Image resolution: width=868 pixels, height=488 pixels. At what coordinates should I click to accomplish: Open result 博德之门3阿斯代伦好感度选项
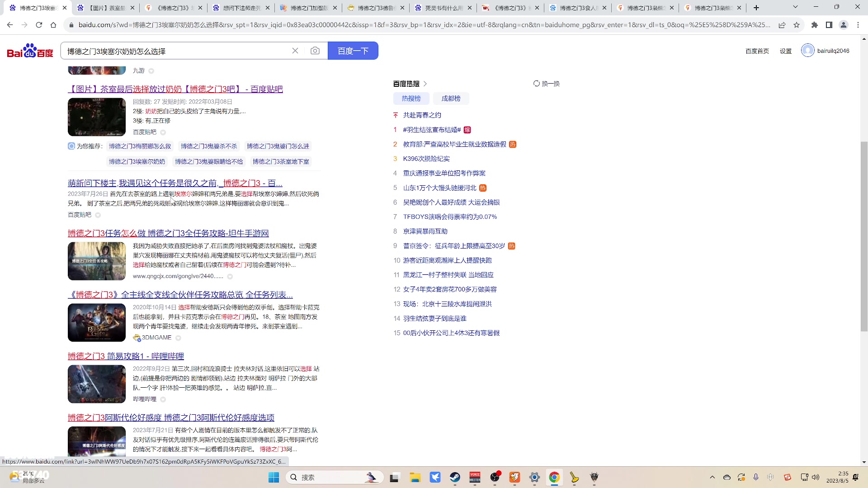click(171, 418)
